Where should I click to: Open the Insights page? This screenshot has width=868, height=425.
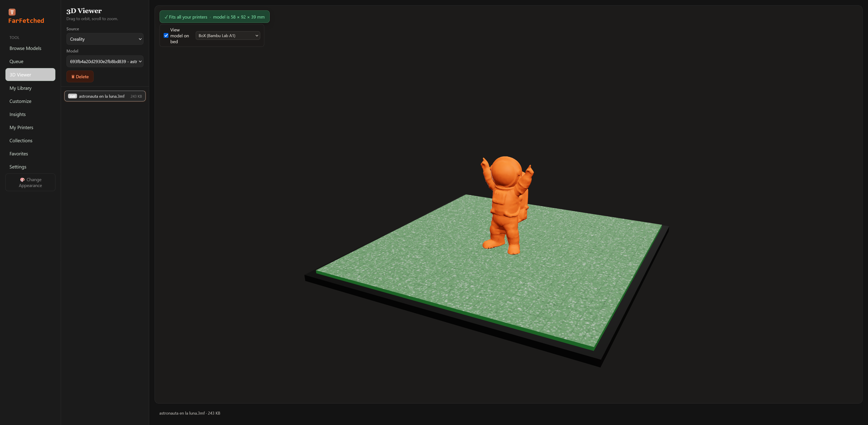[x=30, y=114]
